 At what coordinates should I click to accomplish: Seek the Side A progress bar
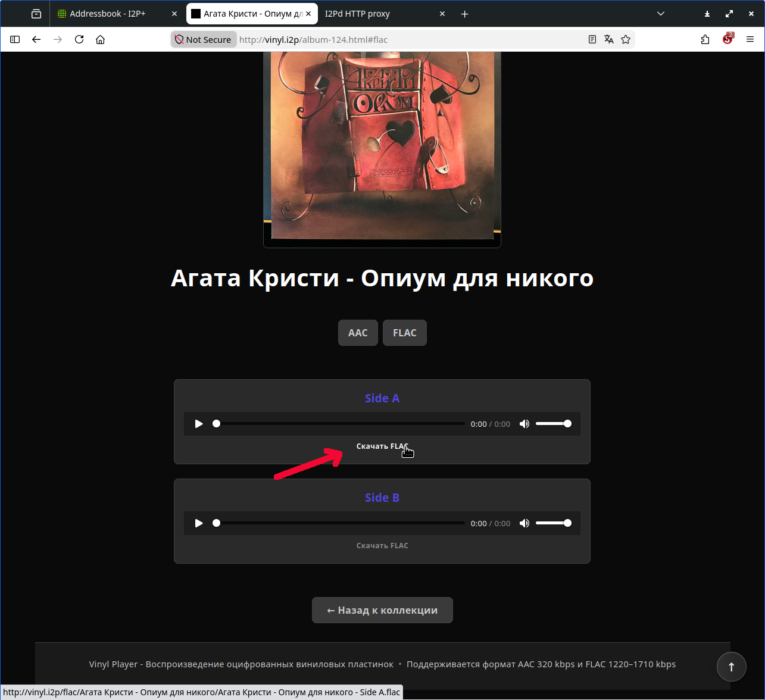coord(339,424)
